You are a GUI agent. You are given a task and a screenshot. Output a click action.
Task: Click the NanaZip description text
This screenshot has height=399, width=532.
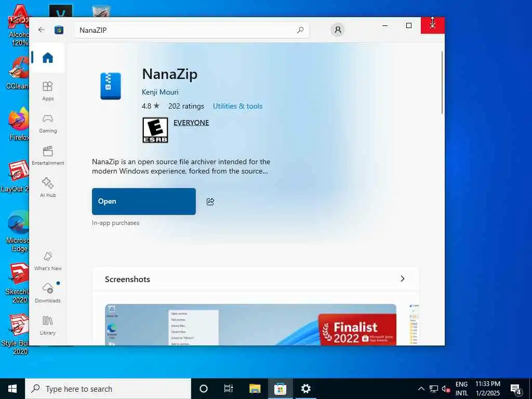181,166
